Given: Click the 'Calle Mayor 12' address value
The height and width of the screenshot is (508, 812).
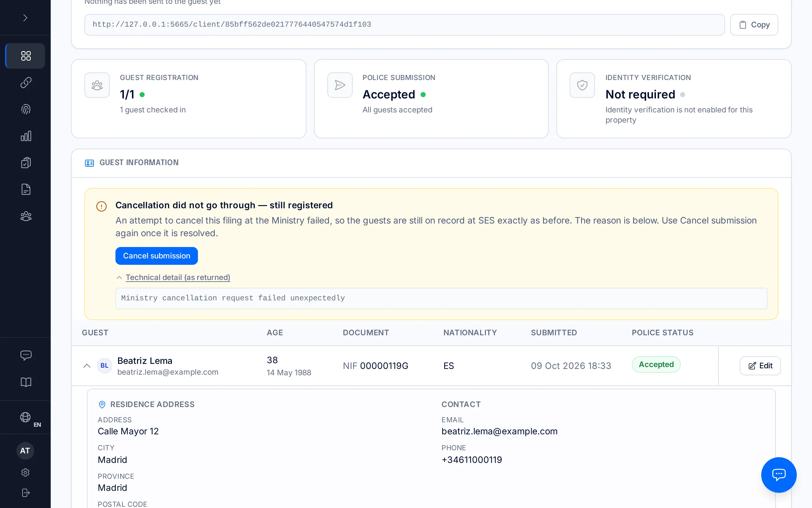Looking at the screenshot, I should [128, 431].
